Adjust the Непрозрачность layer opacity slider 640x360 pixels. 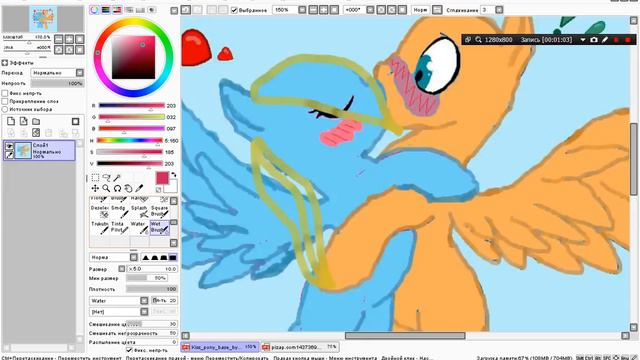point(57,83)
